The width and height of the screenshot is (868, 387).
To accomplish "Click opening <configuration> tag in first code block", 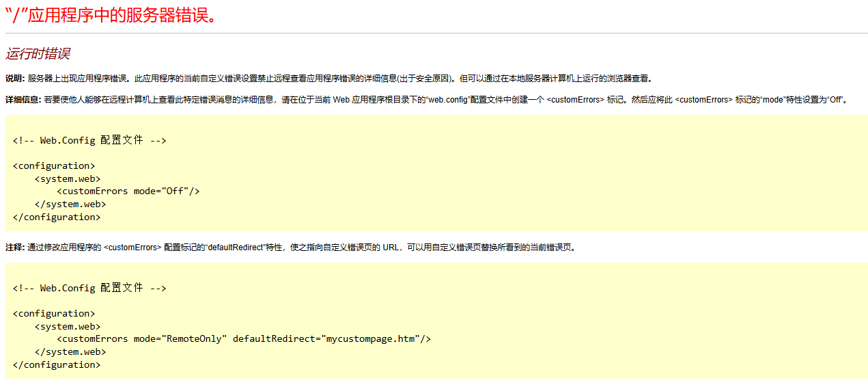I will click(x=54, y=165).
